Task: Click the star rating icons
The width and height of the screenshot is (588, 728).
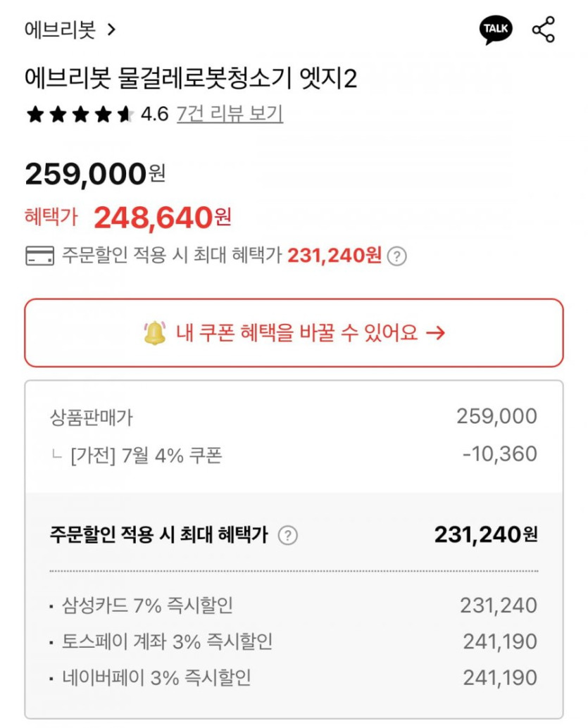Action: tap(79, 114)
